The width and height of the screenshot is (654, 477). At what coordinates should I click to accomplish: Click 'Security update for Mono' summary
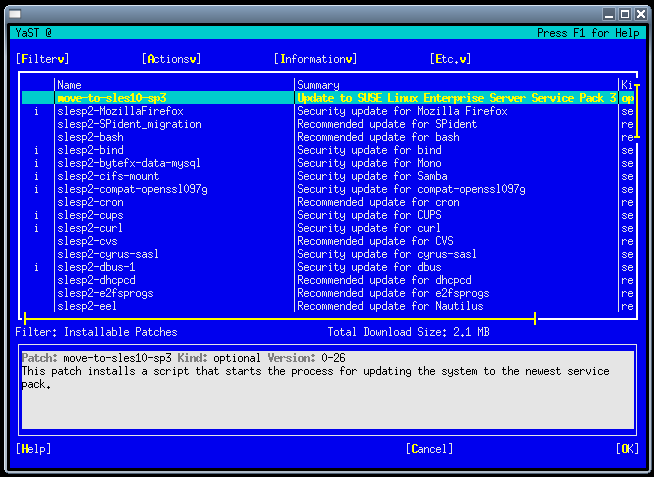[369, 163]
